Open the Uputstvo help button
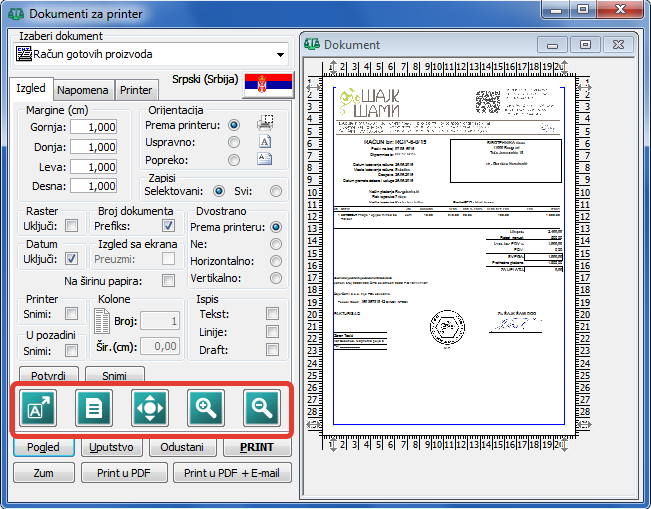This screenshot has height=509, width=651. pyautogui.click(x=111, y=447)
